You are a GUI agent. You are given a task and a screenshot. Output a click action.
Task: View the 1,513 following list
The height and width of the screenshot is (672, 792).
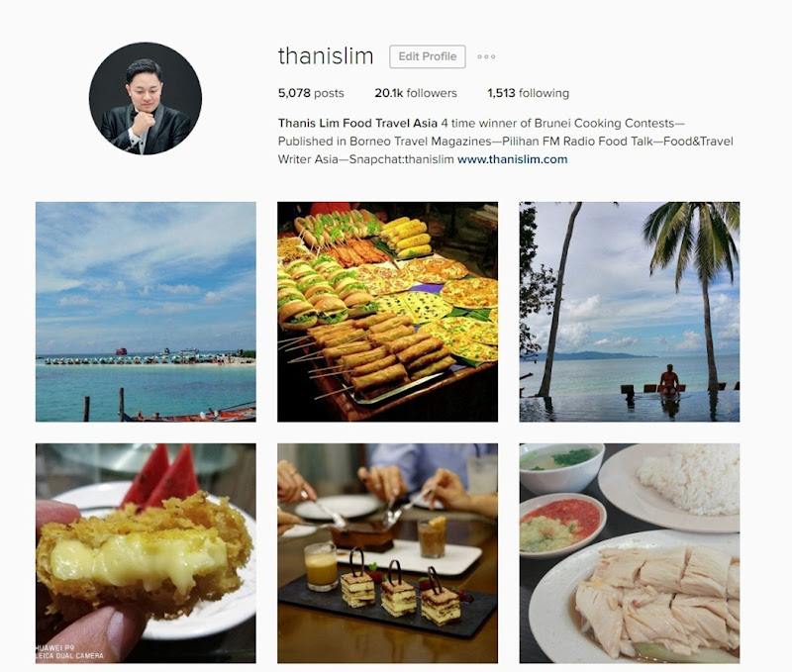click(528, 93)
